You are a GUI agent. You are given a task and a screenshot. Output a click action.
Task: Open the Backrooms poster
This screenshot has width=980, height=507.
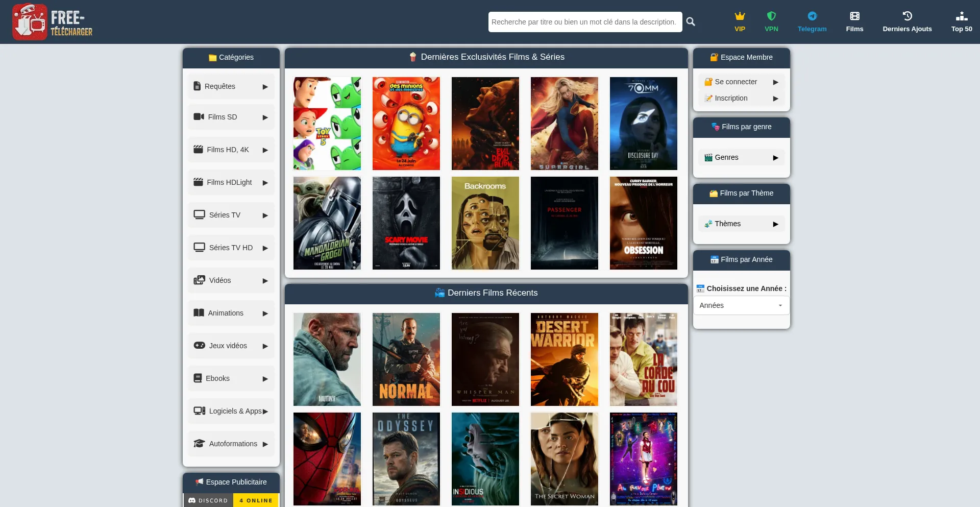coord(485,223)
